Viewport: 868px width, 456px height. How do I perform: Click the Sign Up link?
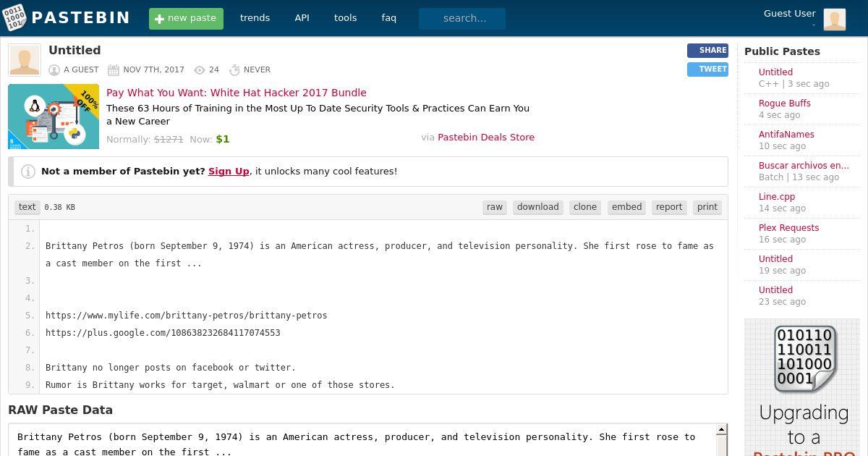229,172
